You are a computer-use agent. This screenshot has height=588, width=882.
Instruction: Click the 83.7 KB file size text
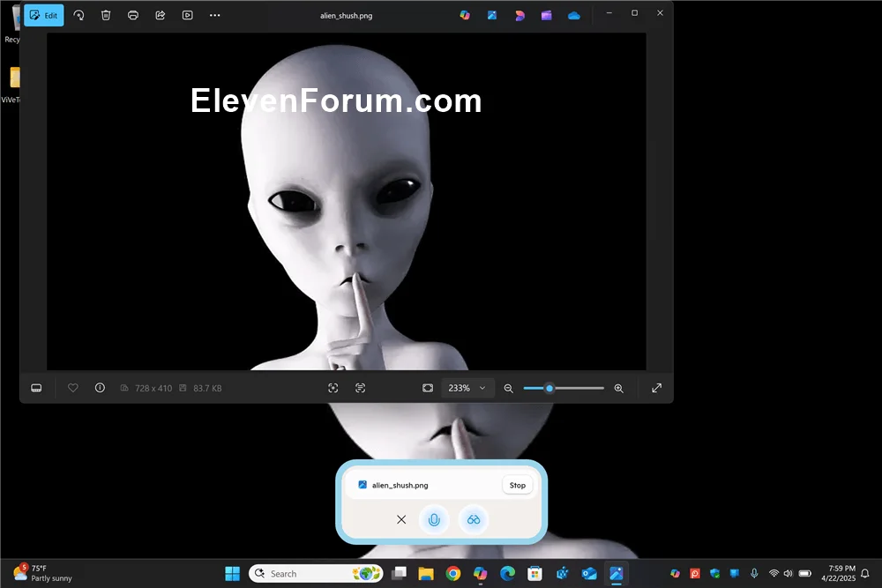(207, 389)
